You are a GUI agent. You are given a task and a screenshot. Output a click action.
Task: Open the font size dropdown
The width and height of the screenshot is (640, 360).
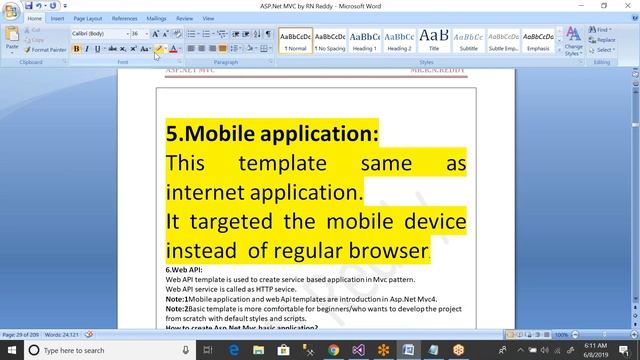pyautogui.click(x=147, y=34)
